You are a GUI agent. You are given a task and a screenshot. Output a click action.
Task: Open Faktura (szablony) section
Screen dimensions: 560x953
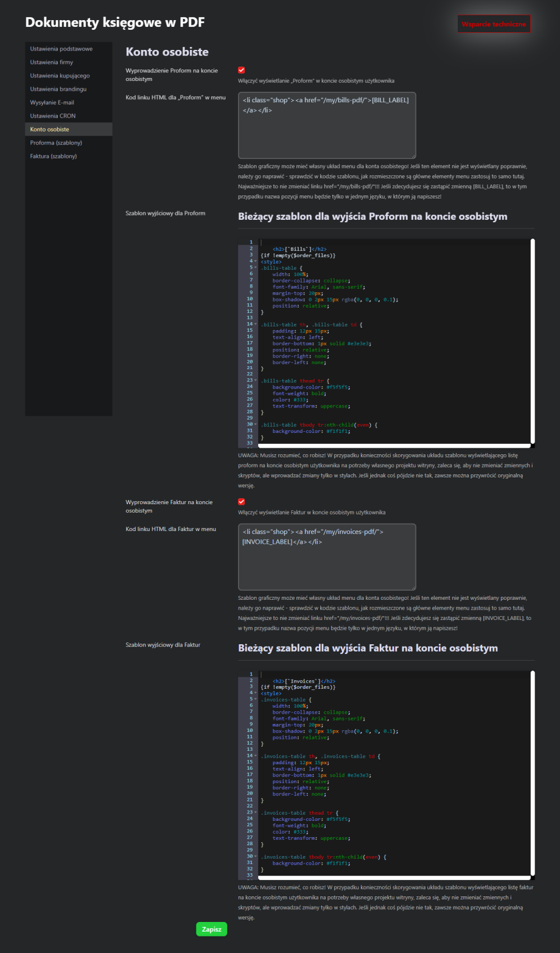(x=54, y=156)
